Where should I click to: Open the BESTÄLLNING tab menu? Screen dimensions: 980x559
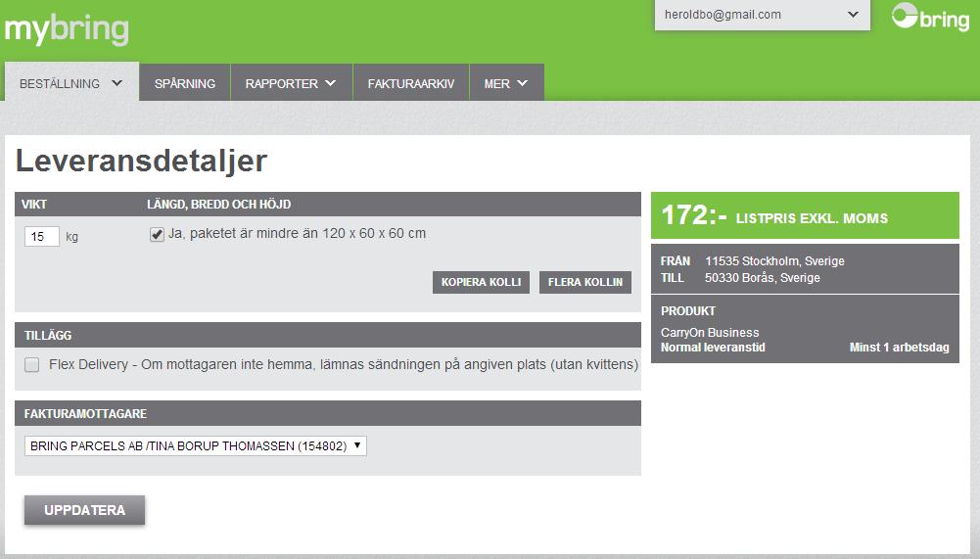(71, 83)
